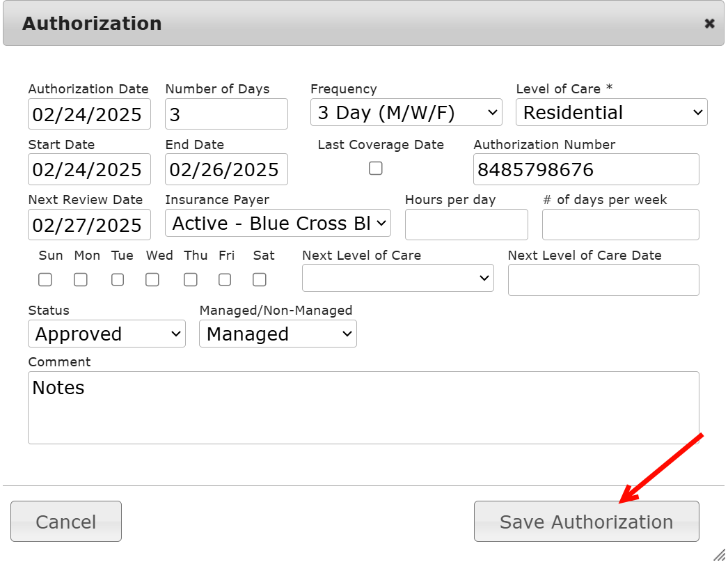Screen dimensions: 728x562
Task: Tick the Sun day checkbox
Action: (x=45, y=279)
